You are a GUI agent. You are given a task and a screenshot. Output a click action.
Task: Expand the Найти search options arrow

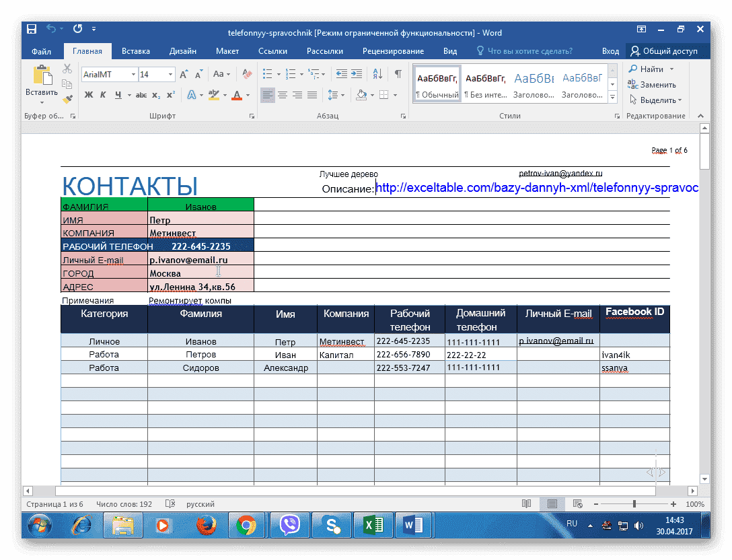tap(671, 69)
